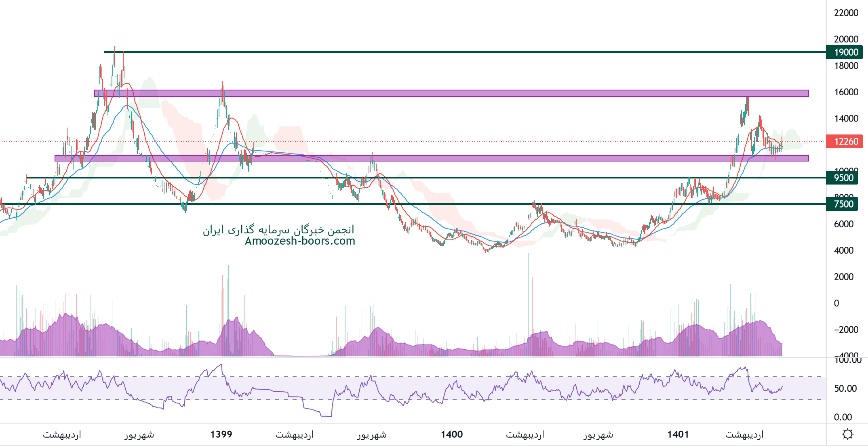Click the 6000 price axis label
Viewport: 868px width, 447px height.
[x=843, y=224]
